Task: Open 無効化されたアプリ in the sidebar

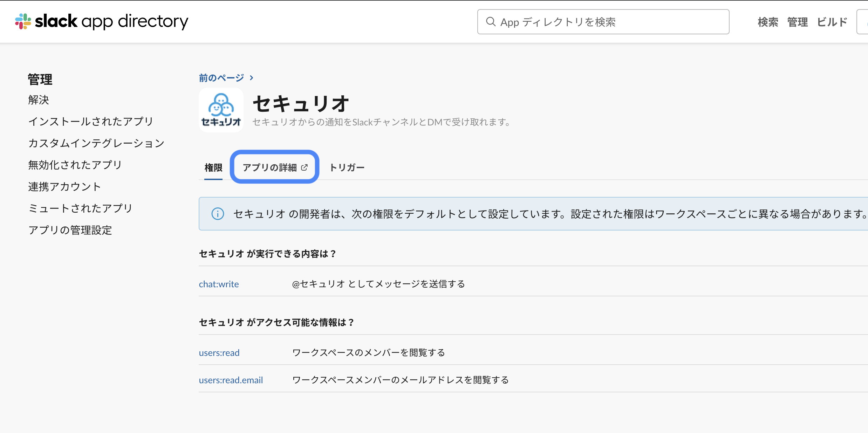Action: point(75,165)
